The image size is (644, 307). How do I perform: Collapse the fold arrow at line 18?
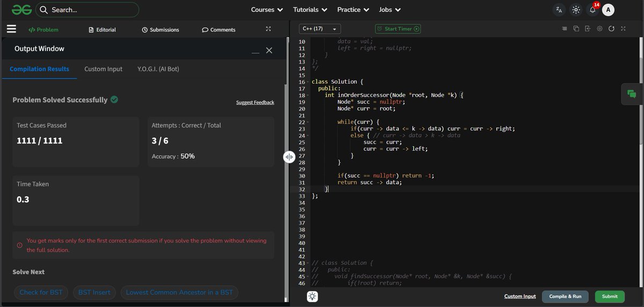coord(308,95)
